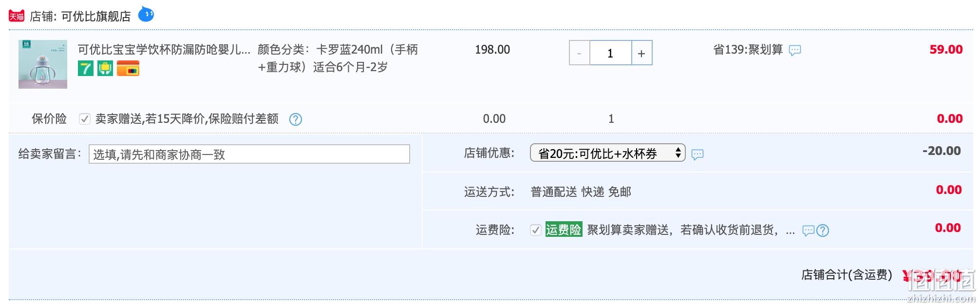This screenshot has width=980, height=307.
Task: Click the help icon beside 保价险 description
Action: coord(296,119)
